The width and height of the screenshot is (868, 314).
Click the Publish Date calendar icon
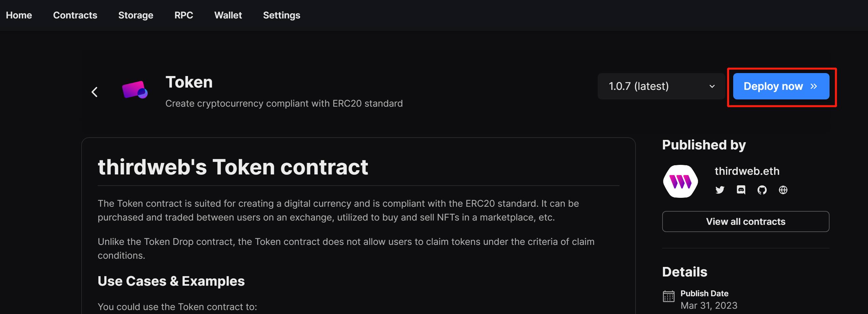point(668,296)
